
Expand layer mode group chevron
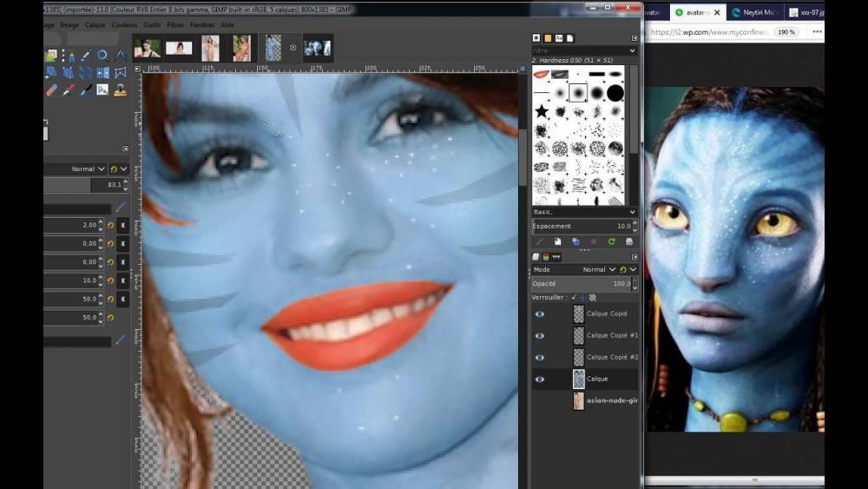(x=633, y=270)
